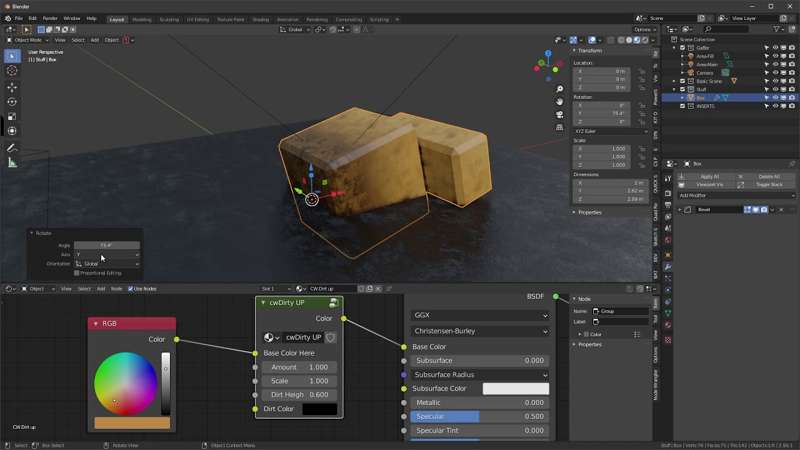The image size is (800, 450).
Task: Toggle camera view icon in viewport
Action: pyautogui.click(x=559, y=114)
